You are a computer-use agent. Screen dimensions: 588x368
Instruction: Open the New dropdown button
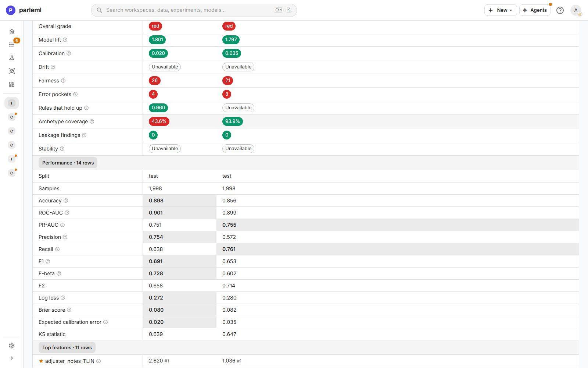pyautogui.click(x=501, y=10)
